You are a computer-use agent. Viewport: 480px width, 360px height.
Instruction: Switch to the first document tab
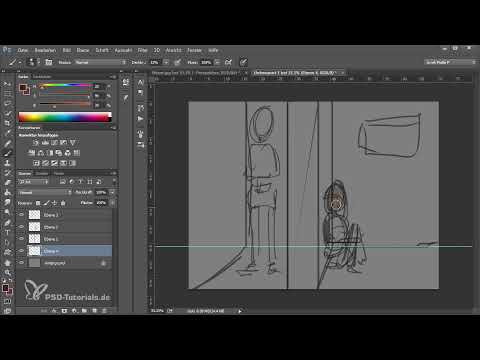tap(197, 73)
